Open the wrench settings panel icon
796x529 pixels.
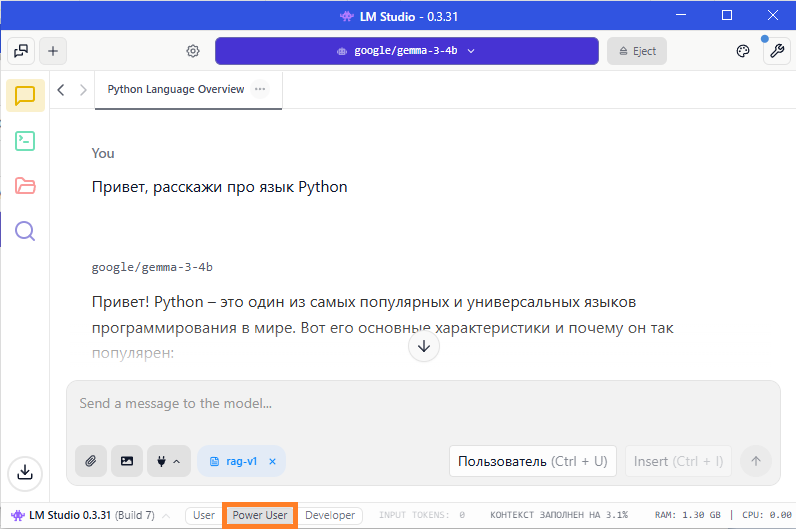point(777,52)
